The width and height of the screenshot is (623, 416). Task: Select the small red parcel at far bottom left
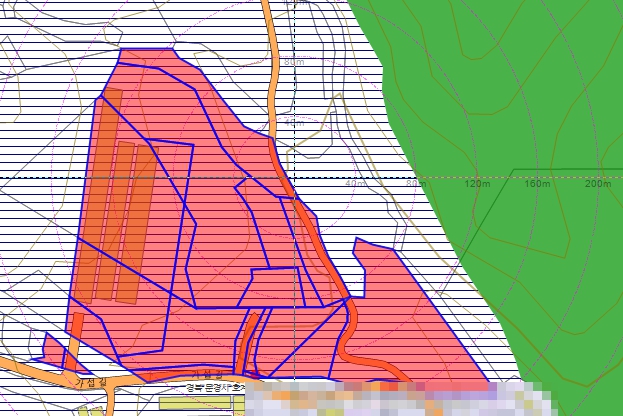pyautogui.click(x=52, y=347)
